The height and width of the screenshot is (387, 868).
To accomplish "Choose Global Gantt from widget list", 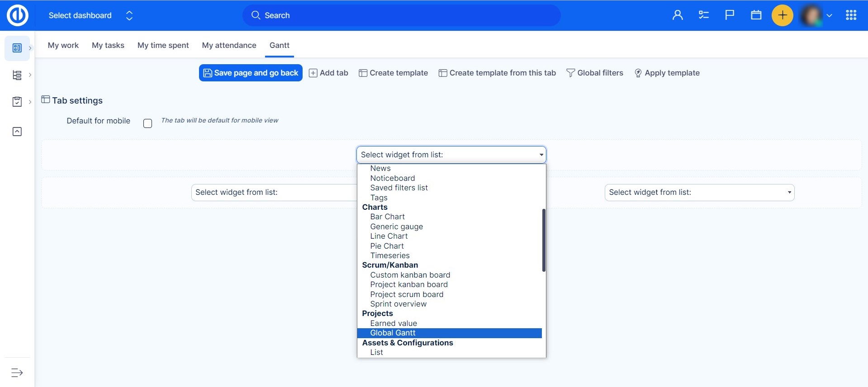I will 393,333.
